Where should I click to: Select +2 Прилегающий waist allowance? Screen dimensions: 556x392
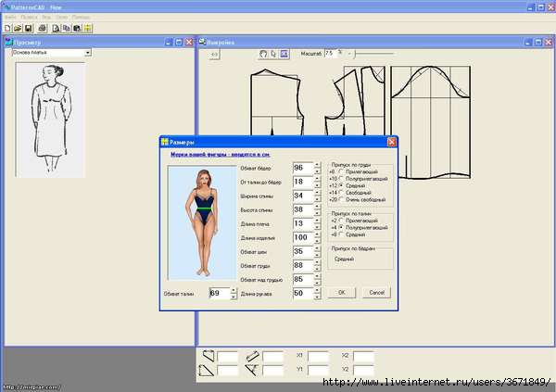[341, 221]
